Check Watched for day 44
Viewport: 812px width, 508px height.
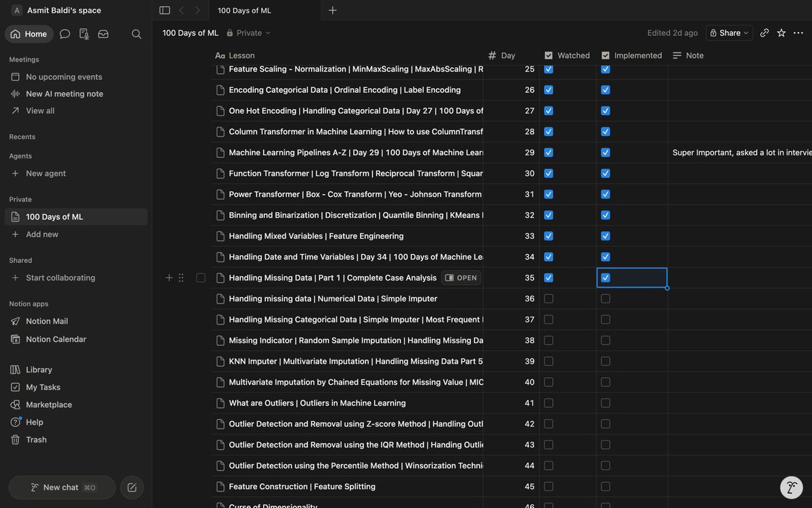pyautogui.click(x=549, y=465)
